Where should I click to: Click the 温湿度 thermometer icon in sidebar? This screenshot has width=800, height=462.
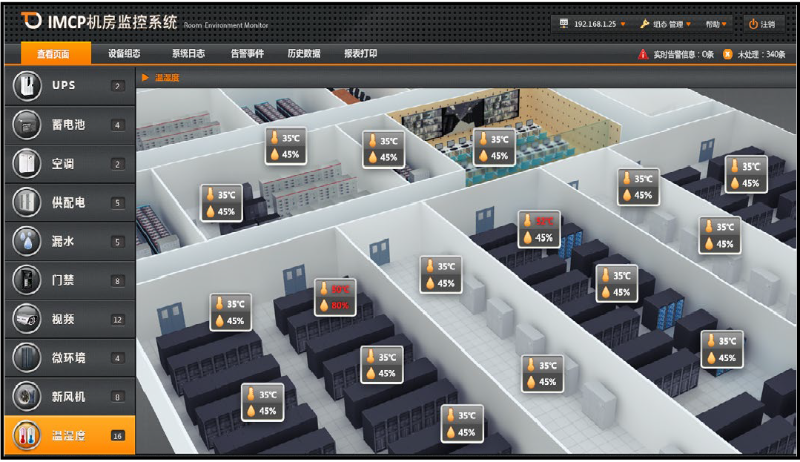pyautogui.click(x=22, y=436)
